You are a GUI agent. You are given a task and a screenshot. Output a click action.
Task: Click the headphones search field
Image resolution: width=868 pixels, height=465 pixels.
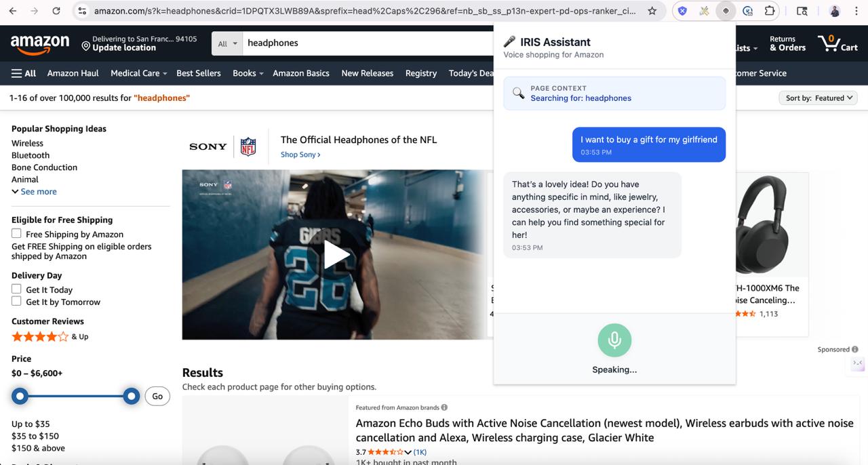tap(370, 43)
